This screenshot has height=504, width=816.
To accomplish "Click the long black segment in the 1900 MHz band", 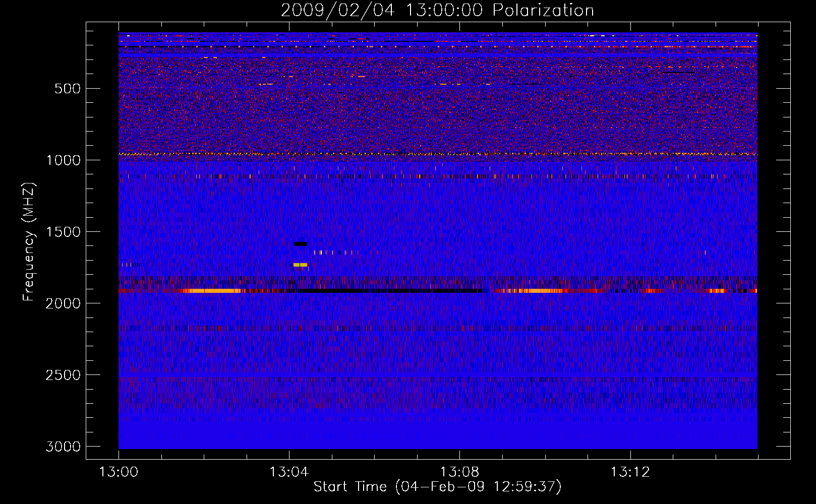I will point(391,291).
